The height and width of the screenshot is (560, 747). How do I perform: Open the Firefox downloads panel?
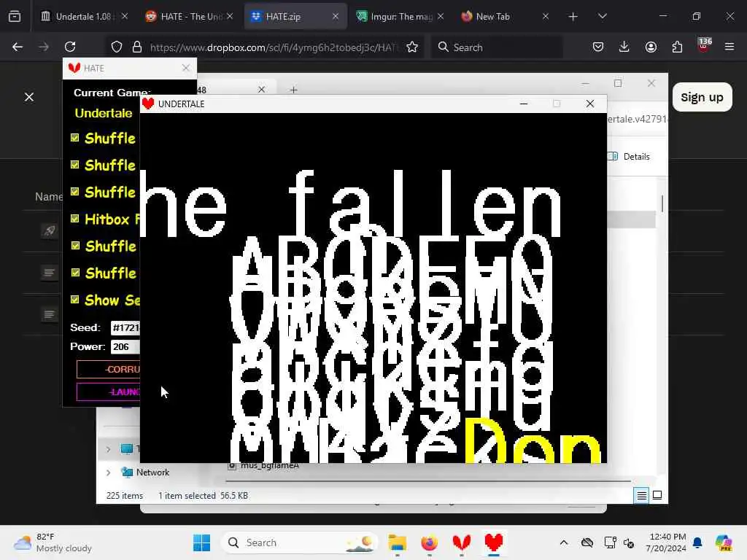[x=624, y=47]
